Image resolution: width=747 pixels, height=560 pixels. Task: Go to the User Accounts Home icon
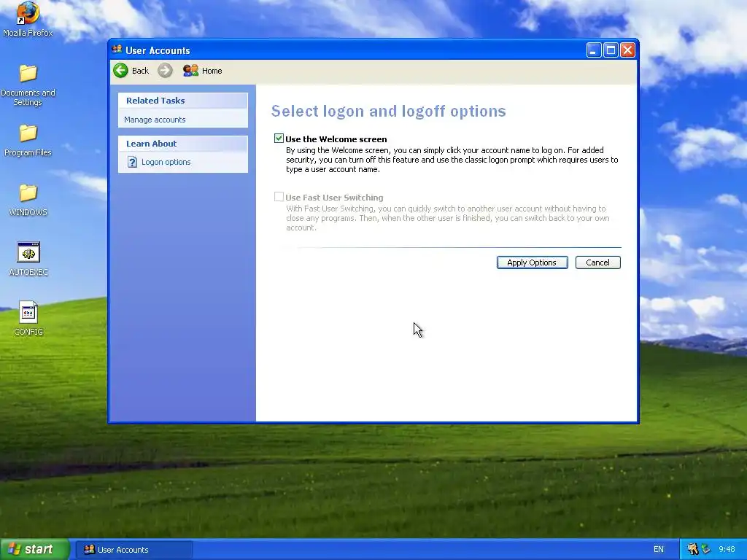(x=190, y=71)
